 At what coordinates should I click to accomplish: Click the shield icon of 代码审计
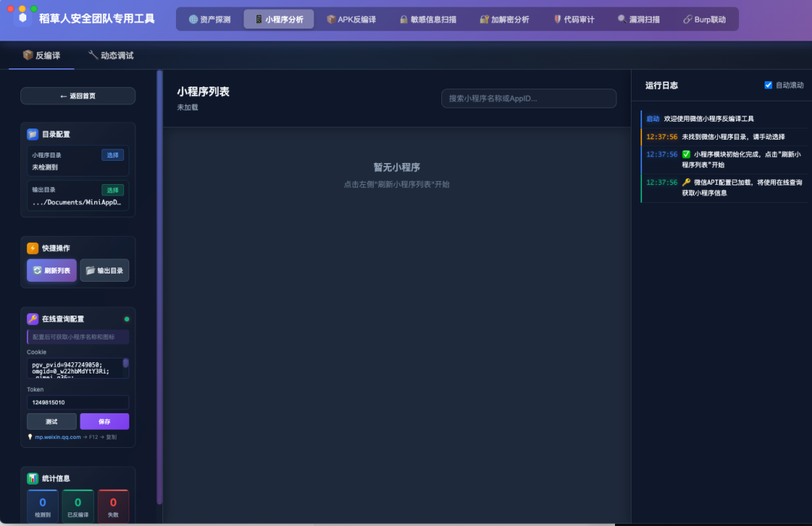tap(557, 19)
